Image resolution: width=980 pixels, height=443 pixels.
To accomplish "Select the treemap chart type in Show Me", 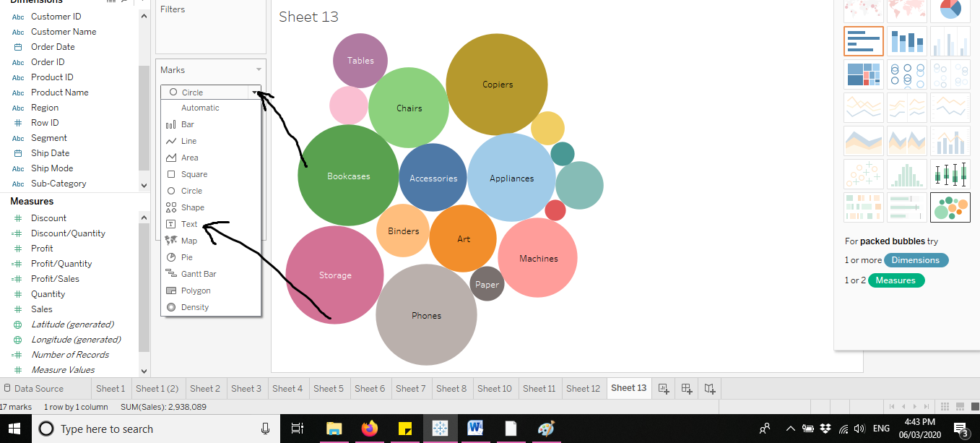I will tap(864, 74).
